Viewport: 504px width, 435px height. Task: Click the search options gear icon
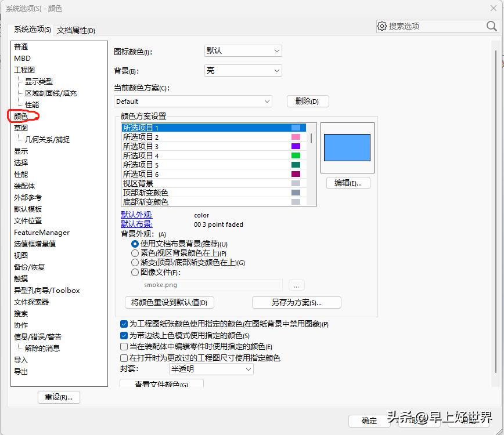click(382, 26)
